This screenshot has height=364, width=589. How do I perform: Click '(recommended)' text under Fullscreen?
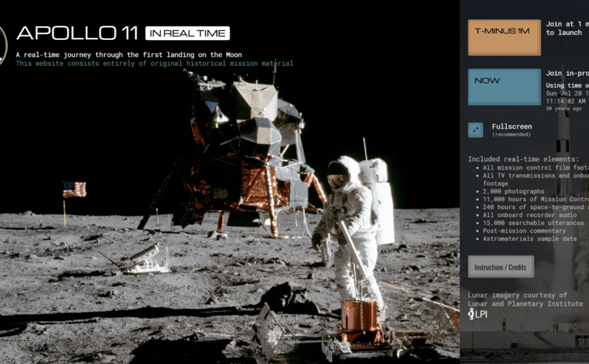coord(511,134)
